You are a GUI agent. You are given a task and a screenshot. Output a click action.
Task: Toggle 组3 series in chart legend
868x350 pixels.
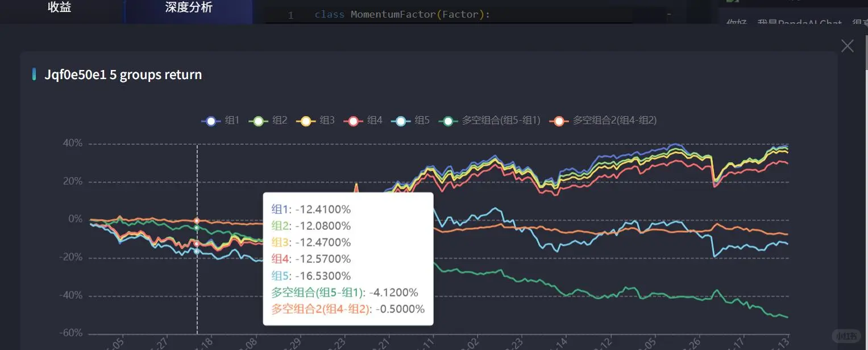[315, 121]
